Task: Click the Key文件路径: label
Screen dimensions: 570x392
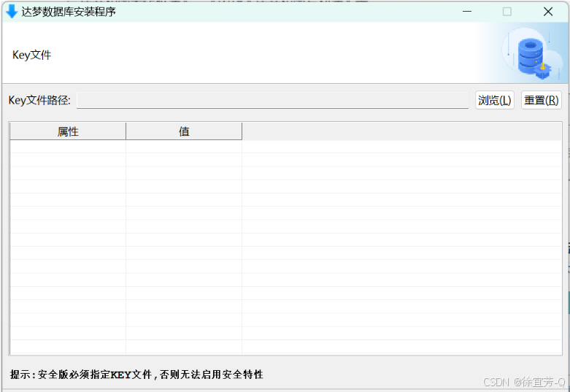Action: tap(39, 100)
